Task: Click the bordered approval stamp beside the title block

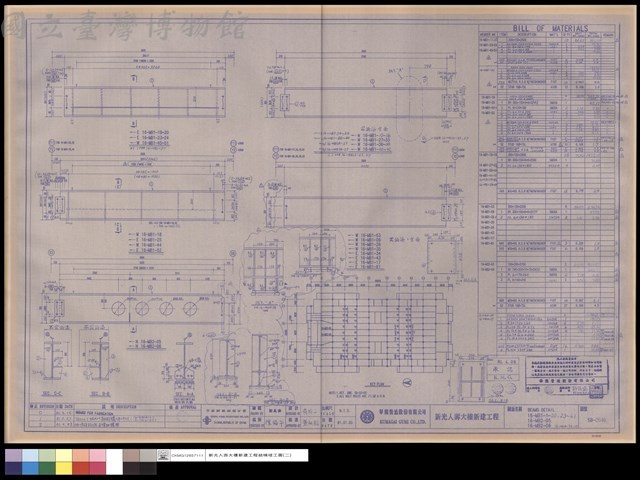Action: (567, 378)
